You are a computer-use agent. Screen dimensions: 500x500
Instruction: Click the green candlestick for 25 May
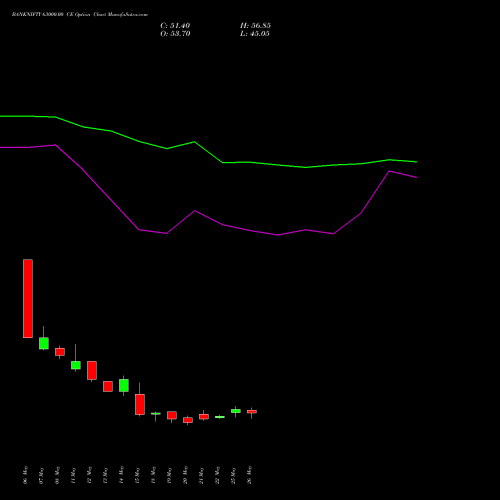(236, 411)
